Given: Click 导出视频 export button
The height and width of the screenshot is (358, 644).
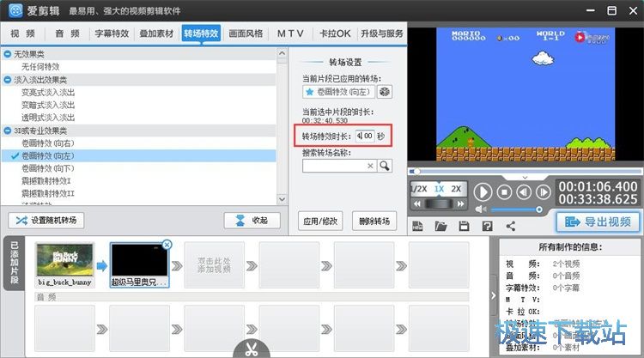Looking at the screenshot, I should pos(598,222).
